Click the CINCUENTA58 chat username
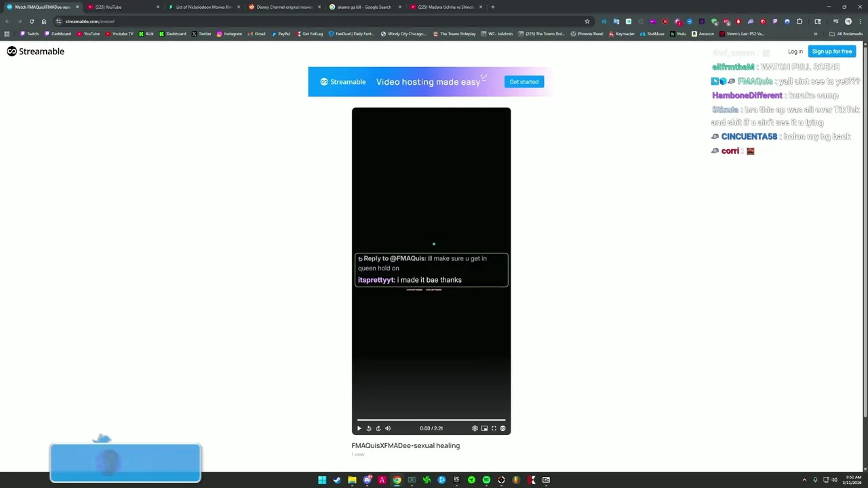Viewport: 868px width, 488px height. click(x=749, y=137)
